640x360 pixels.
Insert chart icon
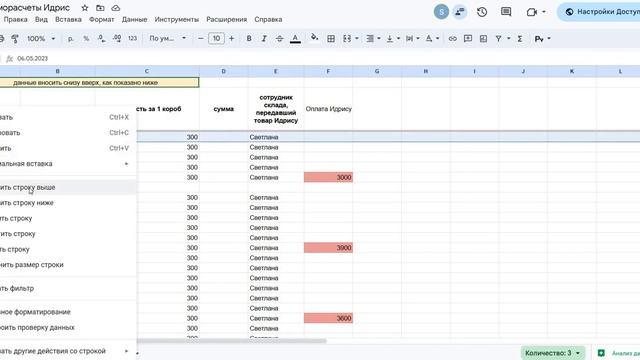click(483, 38)
